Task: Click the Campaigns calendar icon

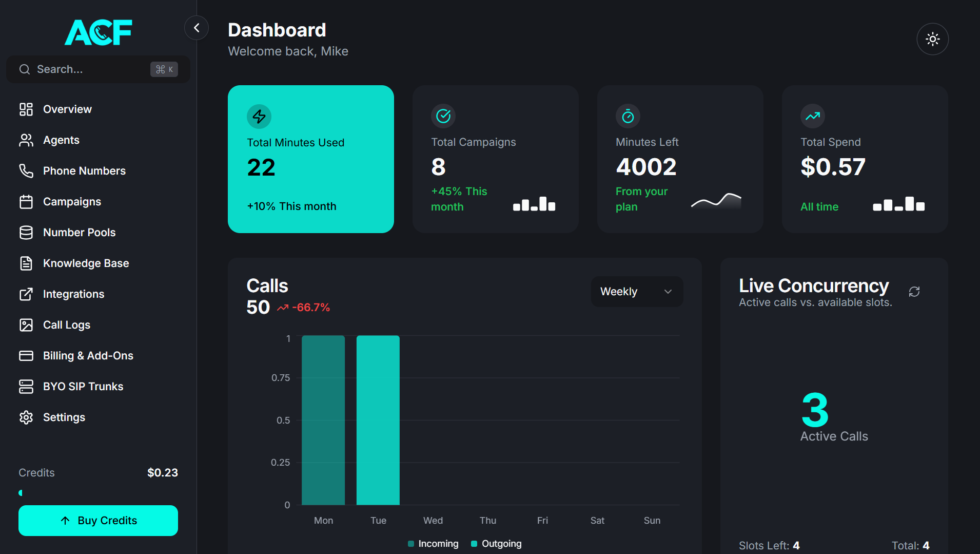Action: coord(26,201)
